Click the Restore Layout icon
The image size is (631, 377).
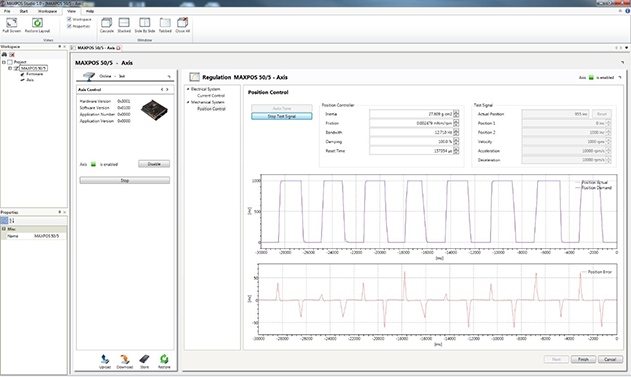(x=37, y=23)
